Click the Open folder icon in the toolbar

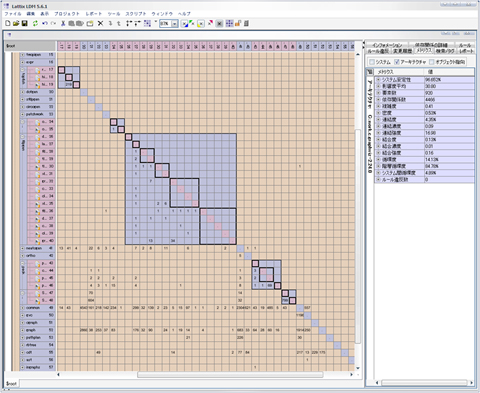click(16, 23)
